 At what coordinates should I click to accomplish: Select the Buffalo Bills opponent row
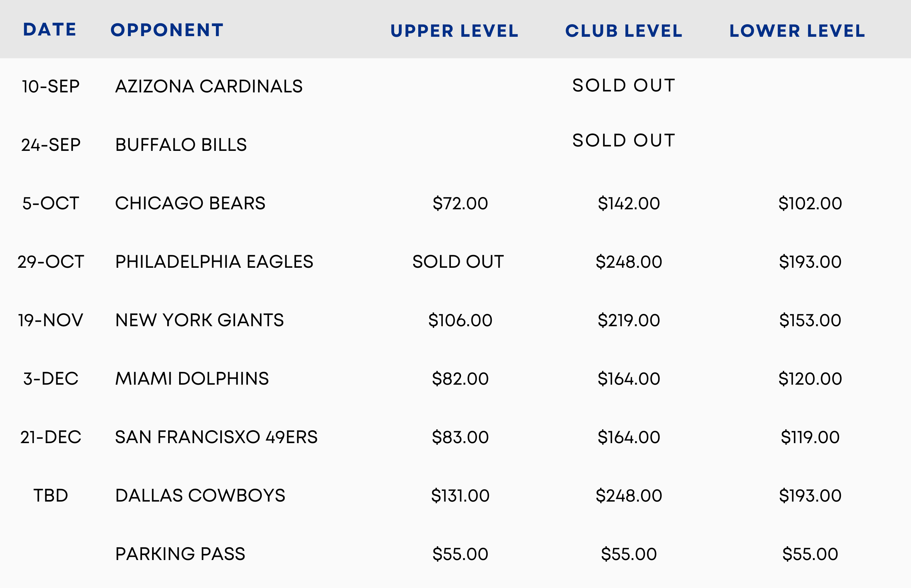click(181, 145)
